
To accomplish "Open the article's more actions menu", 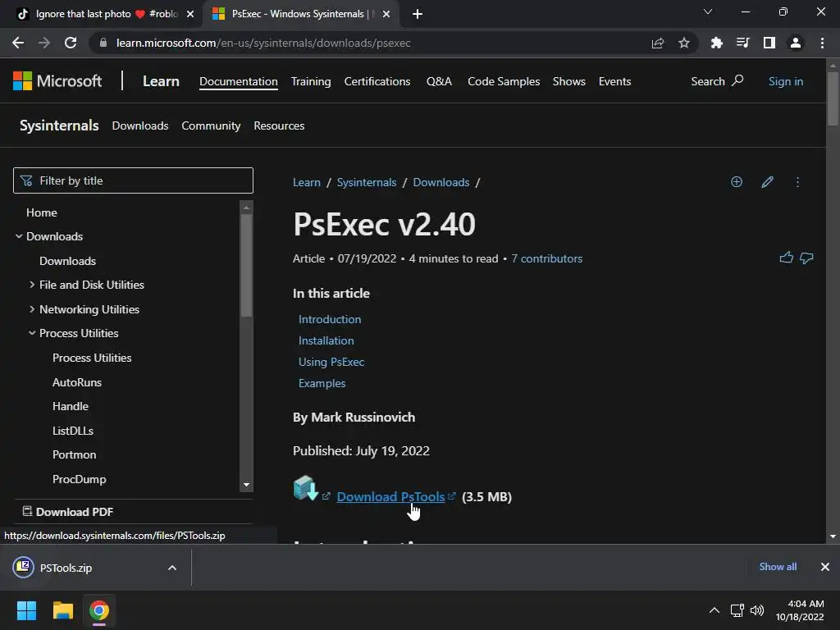I will 797,181.
